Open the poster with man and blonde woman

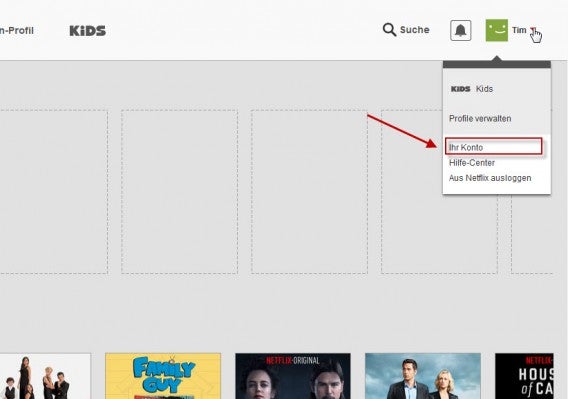pyautogui.click(x=423, y=376)
